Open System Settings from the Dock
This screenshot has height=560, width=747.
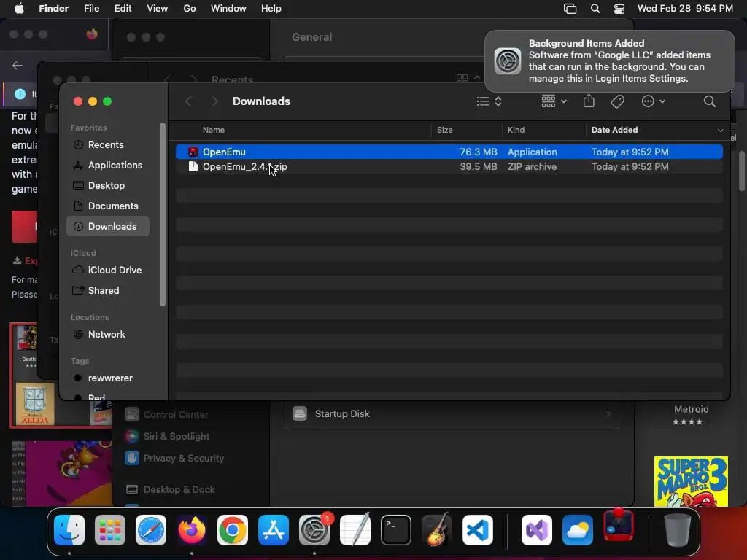coord(314,530)
